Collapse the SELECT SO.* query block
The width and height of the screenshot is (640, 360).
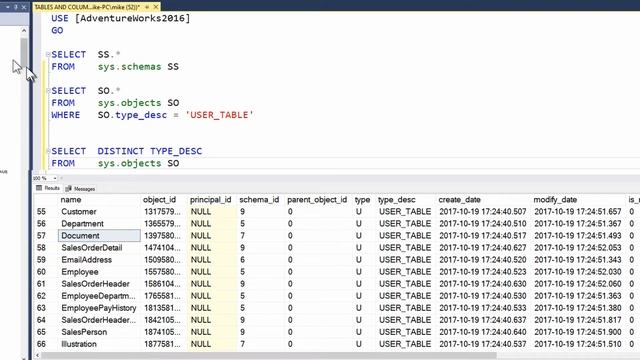pyautogui.click(x=48, y=90)
